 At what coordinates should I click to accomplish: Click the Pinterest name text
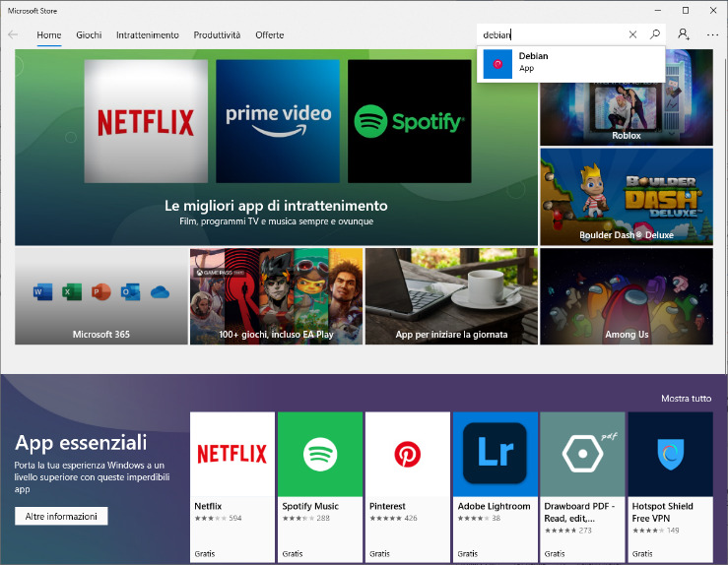tap(387, 506)
